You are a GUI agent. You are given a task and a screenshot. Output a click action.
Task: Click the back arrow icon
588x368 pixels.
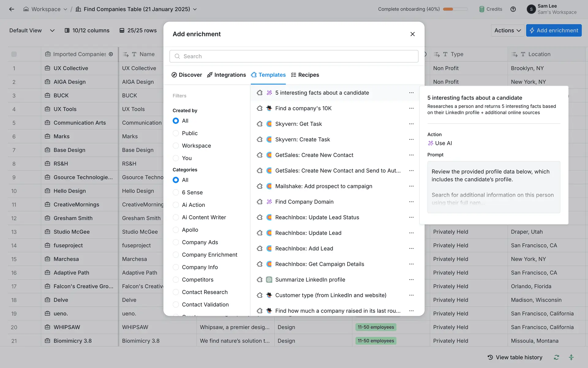12,9
